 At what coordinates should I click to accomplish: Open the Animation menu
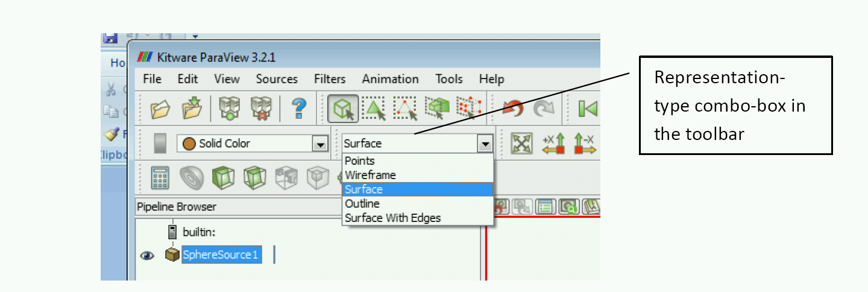[x=390, y=79]
